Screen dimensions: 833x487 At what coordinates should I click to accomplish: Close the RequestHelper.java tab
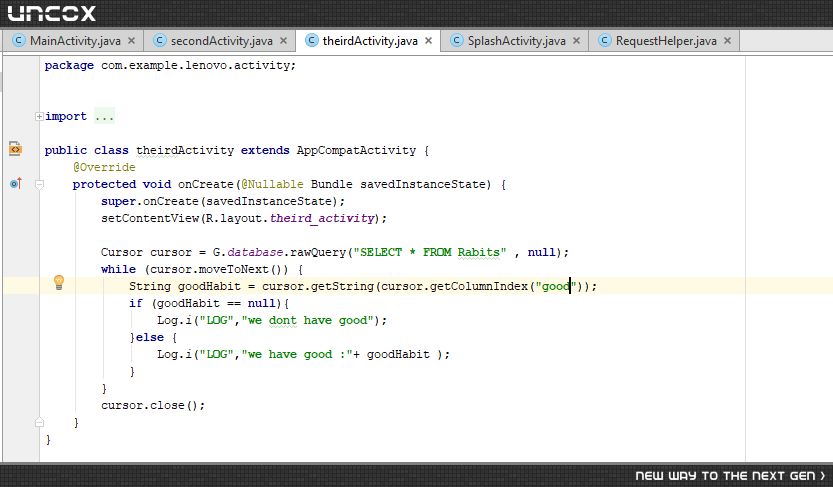[728, 41]
